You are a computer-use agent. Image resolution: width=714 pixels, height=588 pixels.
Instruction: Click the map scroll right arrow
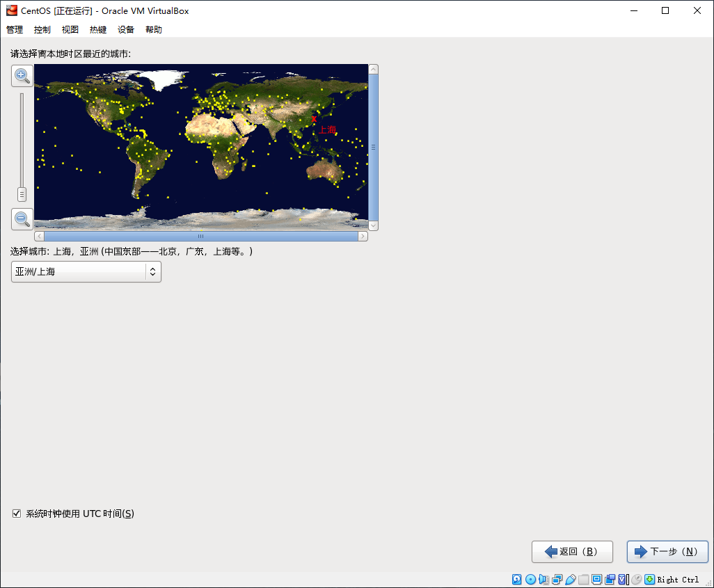[x=363, y=236]
